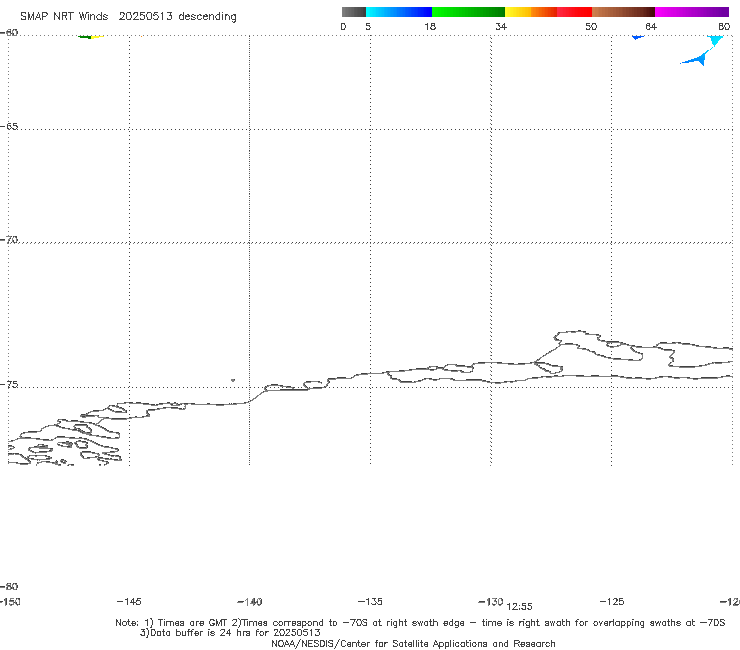Click the magenta 64-80 color bar segment
740x650 pixels.
[x=692, y=12]
